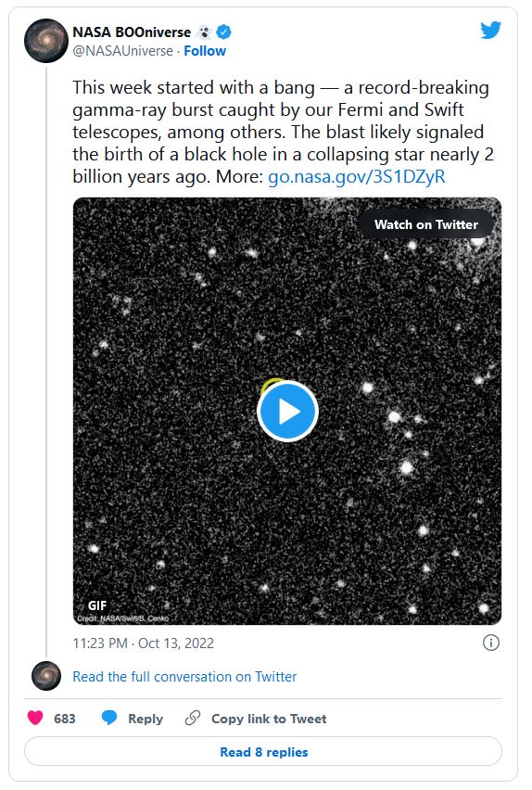Click the small galaxy avatar beside conversation link
The height and width of the screenshot is (790, 532).
(x=45, y=676)
